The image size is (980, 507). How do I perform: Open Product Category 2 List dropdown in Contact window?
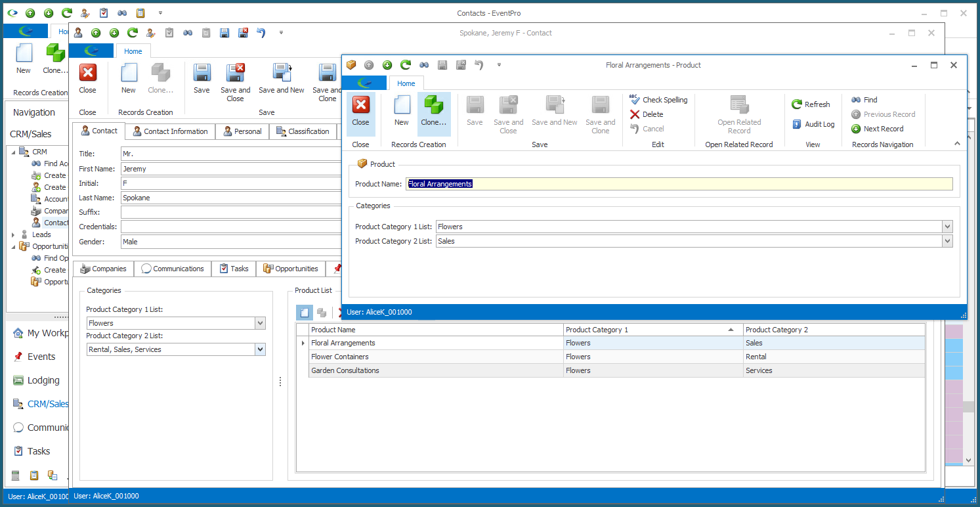pyautogui.click(x=261, y=349)
